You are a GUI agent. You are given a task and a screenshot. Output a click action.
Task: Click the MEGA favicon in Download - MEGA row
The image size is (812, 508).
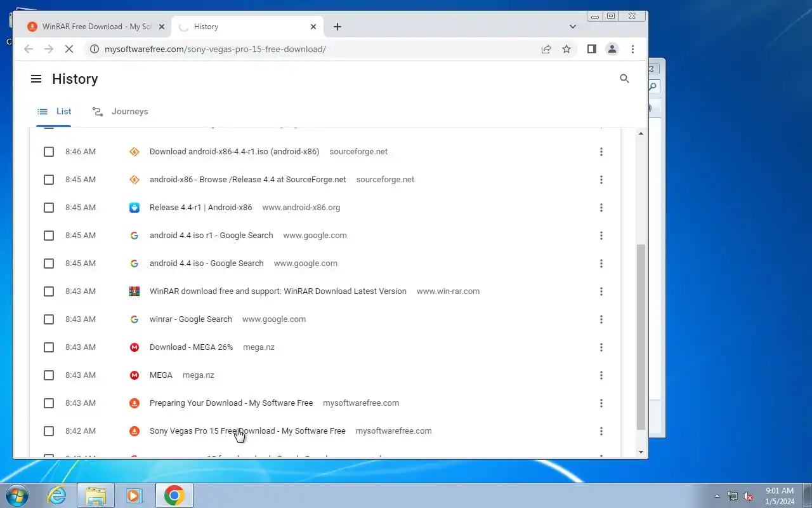coord(134,347)
